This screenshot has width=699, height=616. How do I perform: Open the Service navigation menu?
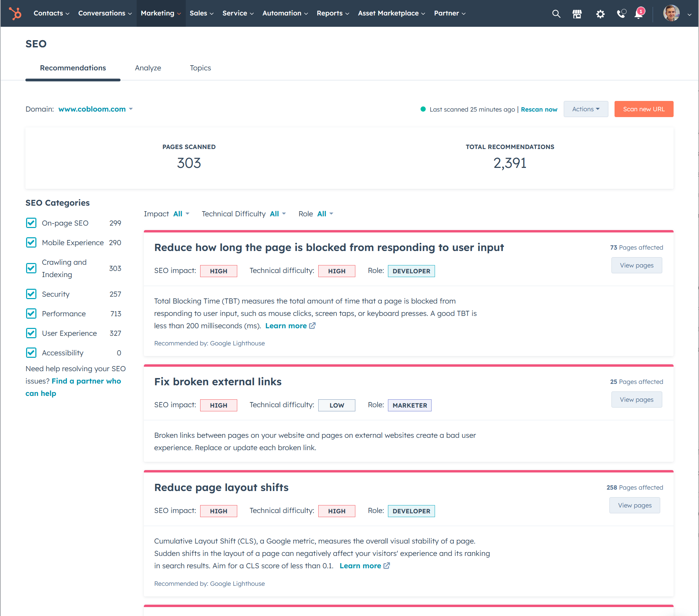[238, 13]
